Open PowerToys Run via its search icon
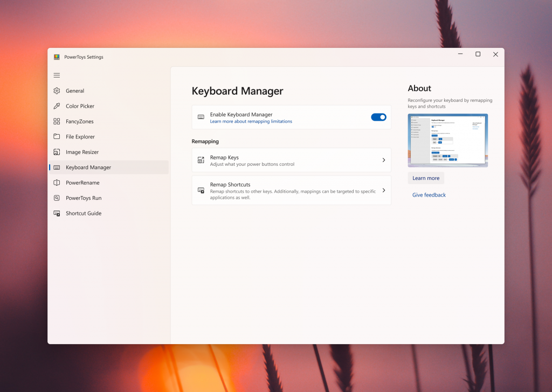The image size is (552, 392). 57,198
